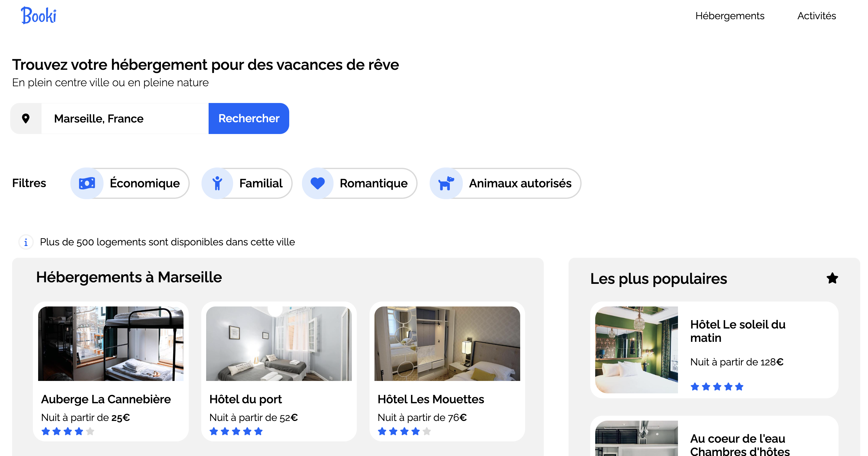Click the banknote icon for Économique
Viewport: 868px width, 456px height.
(x=86, y=183)
